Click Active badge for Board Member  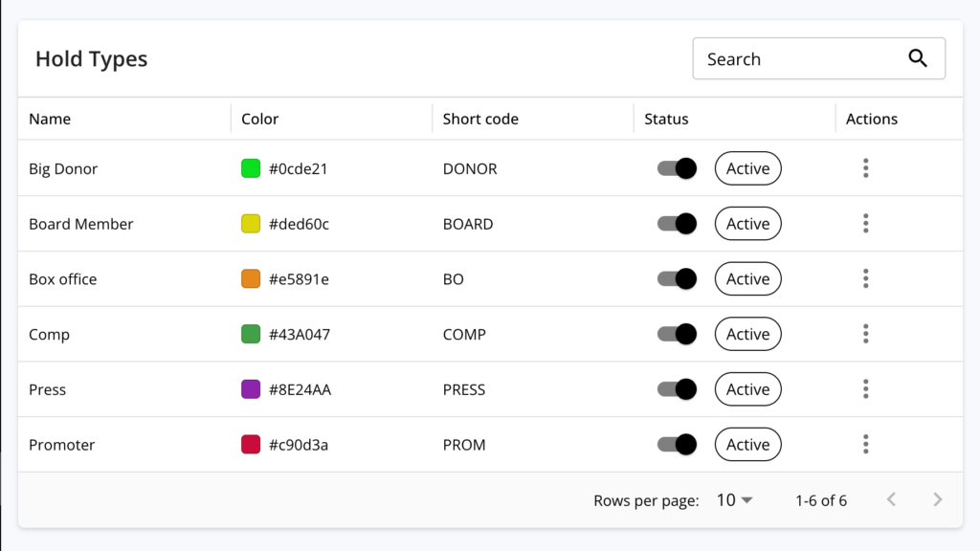point(748,223)
